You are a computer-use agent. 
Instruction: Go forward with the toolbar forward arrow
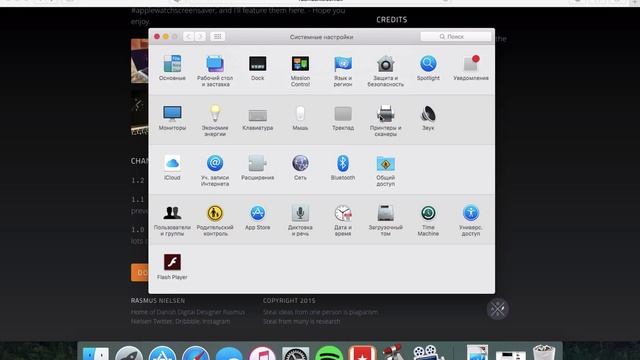(200, 37)
